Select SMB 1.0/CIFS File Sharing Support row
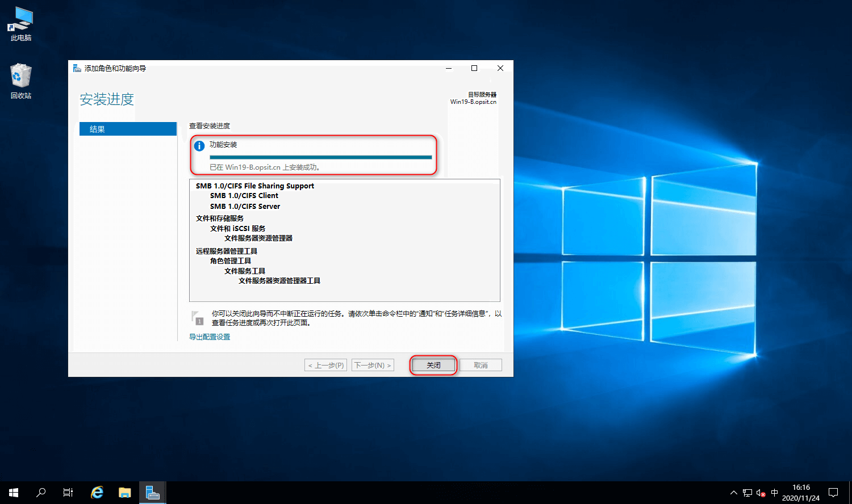 pyautogui.click(x=255, y=186)
